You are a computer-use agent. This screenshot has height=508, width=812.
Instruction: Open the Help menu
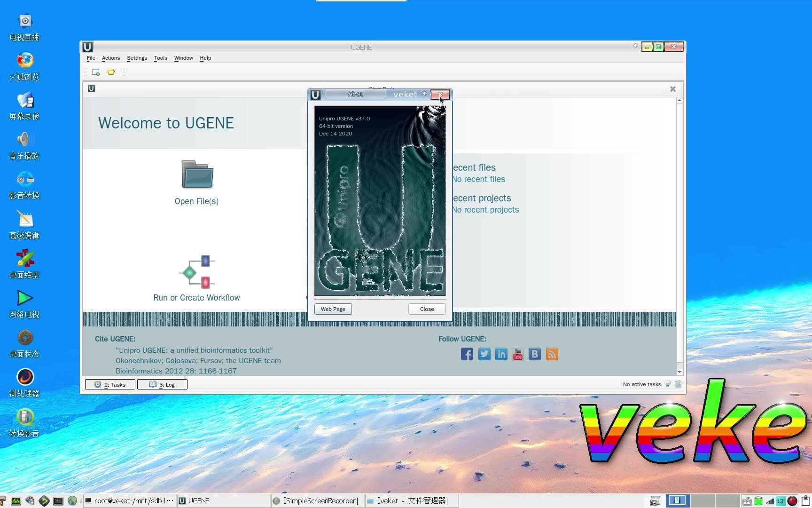pos(205,58)
